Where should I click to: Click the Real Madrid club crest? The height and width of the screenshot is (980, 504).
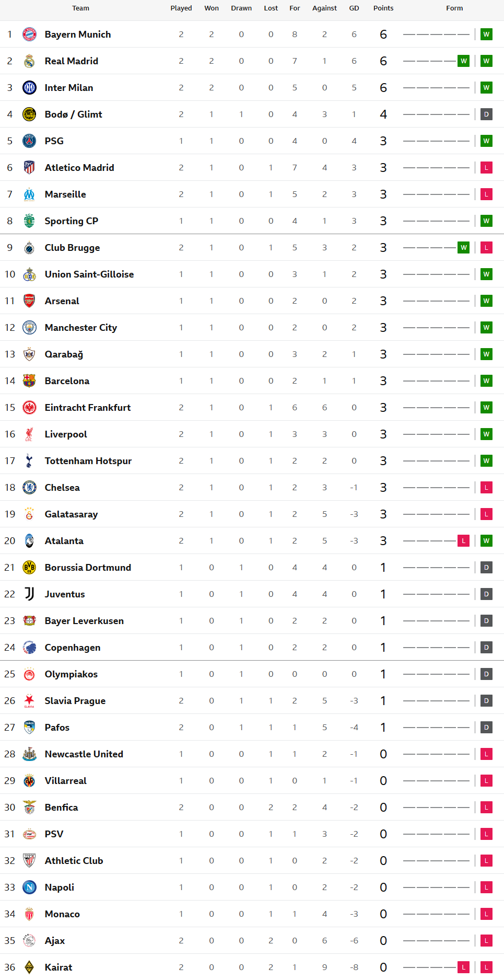click(x=29, y=61)
